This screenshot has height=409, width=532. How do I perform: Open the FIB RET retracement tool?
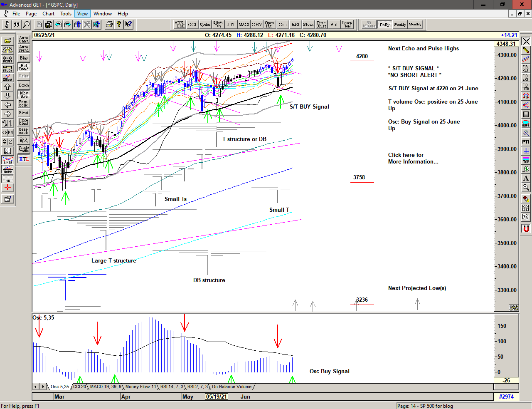(x=526, y=69)
